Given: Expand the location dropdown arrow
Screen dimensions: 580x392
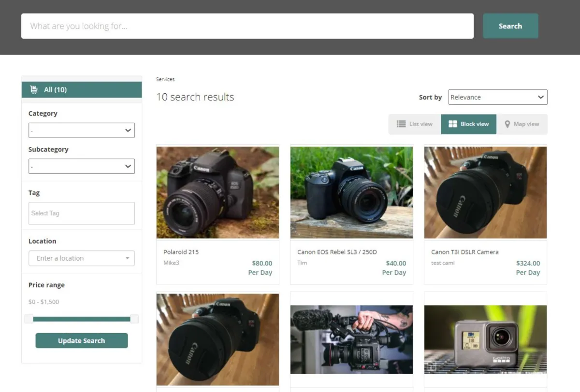Looking at the screenshot, I should [x=127, y=258].
